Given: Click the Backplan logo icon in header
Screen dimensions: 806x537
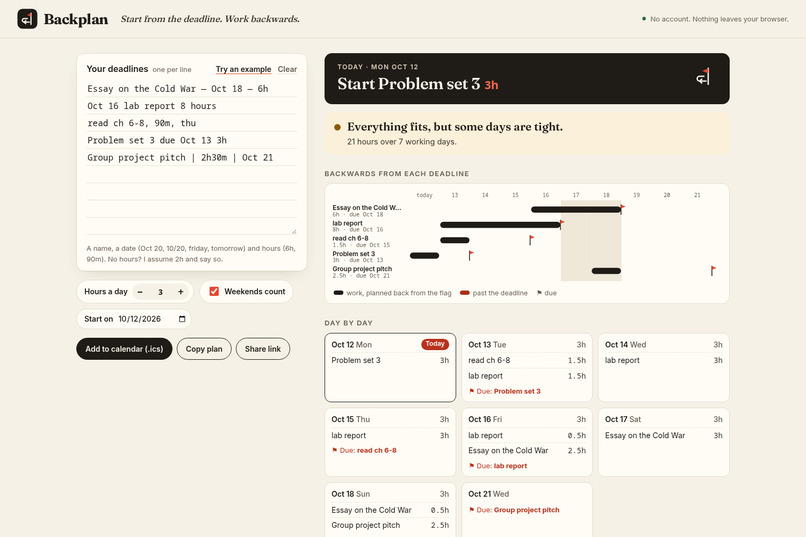Looking at the screenshot, I should coord(27,19).
